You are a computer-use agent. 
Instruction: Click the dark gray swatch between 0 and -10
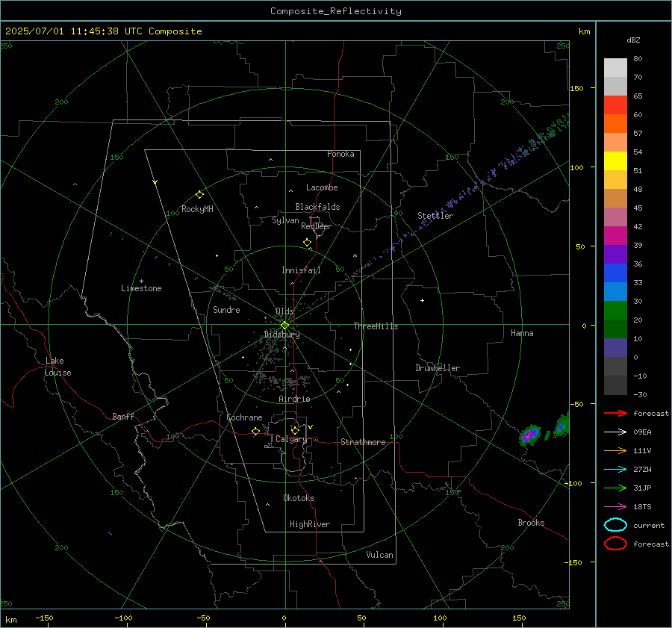click(615, 366)
